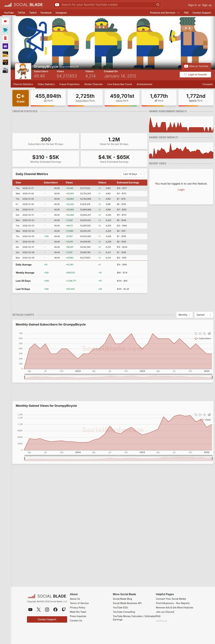This screenshot has width=215, height=644.
Task: Click the data zoom icon on the Views chart
Action: [x=196, y=415]
